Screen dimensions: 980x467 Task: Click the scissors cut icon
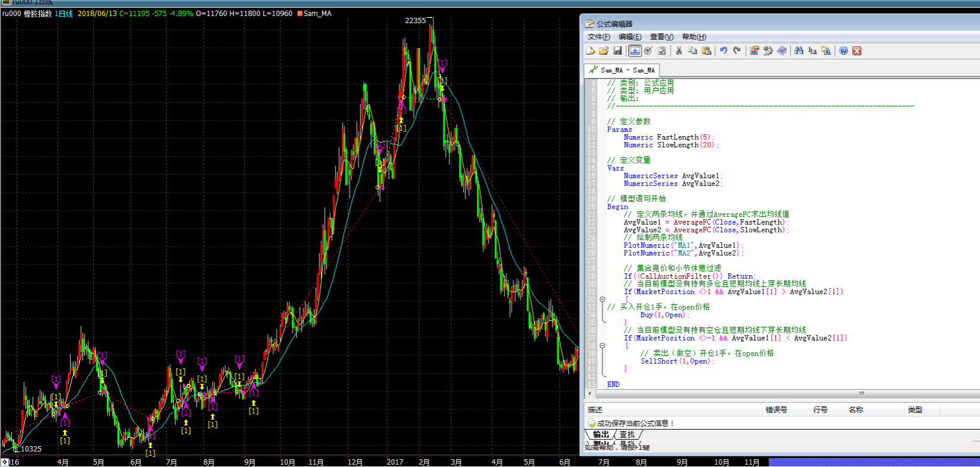[x=679, y=51]
